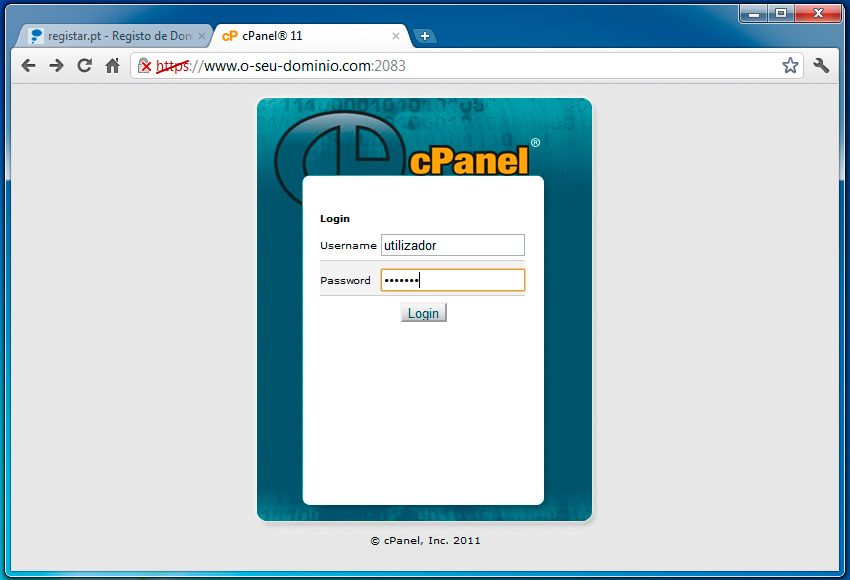Open a new tab with the plus button
This screenshot has width=850, height=580.
coord(425,36)
